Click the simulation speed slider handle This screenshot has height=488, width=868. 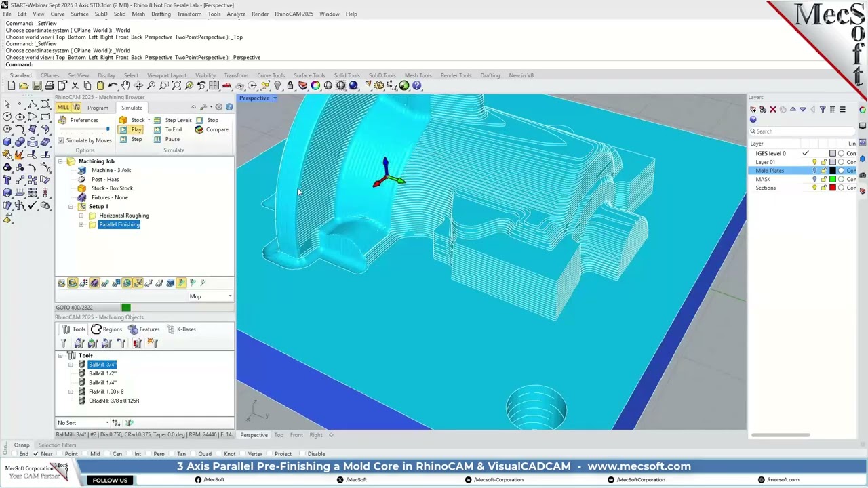[x=107, y=129]
